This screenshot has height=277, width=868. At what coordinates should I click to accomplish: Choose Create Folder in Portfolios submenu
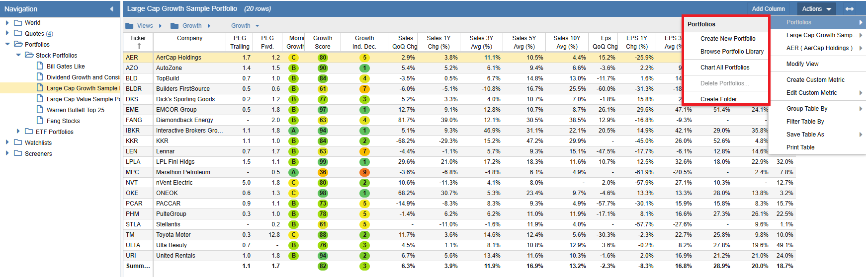click(x=719, y=99)
